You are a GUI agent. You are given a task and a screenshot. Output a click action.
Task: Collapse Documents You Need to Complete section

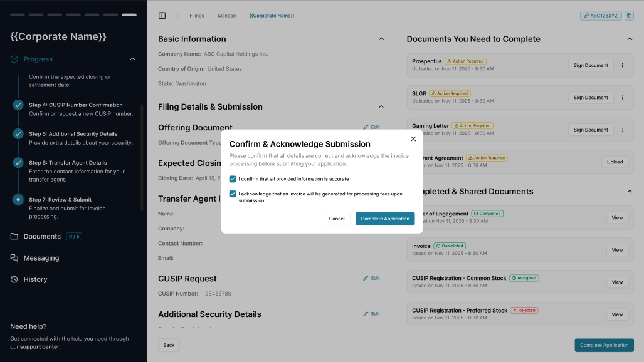tap(629, 39)
